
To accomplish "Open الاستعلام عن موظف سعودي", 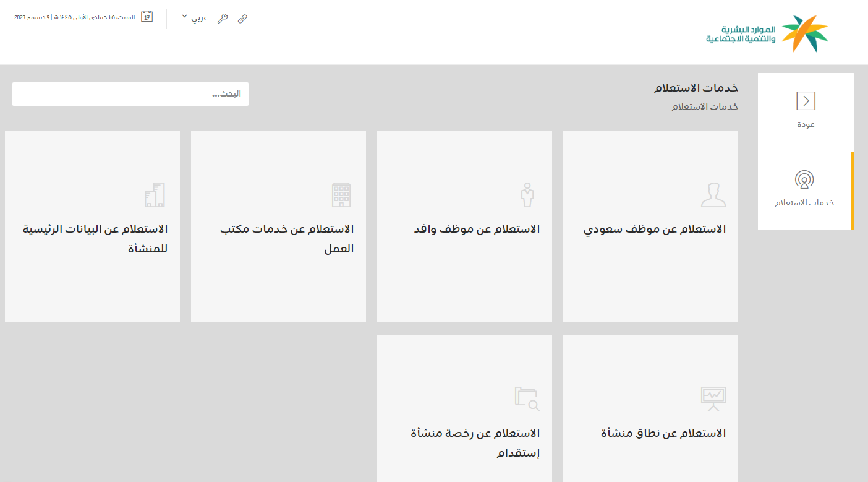I will coord(650,226).
